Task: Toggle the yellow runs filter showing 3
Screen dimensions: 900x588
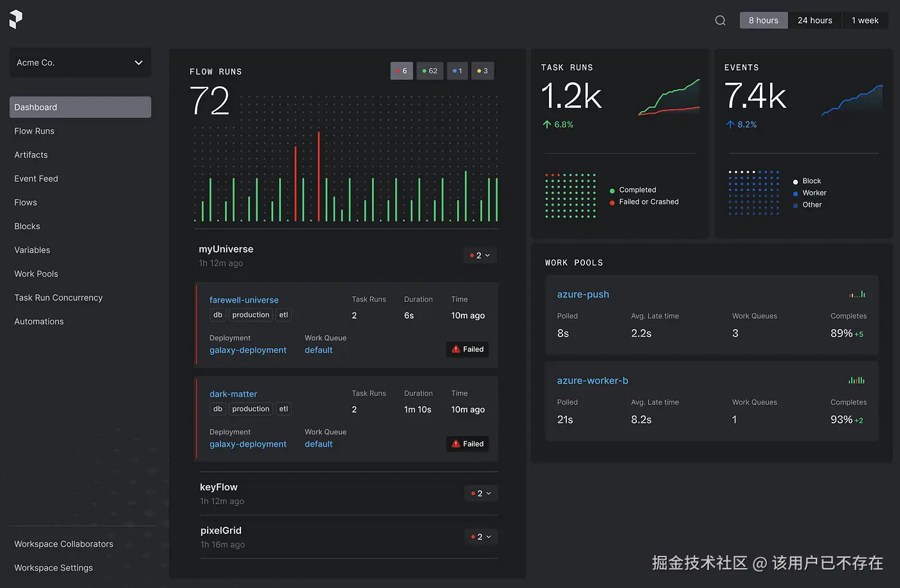Action: (x=483, y=71)
